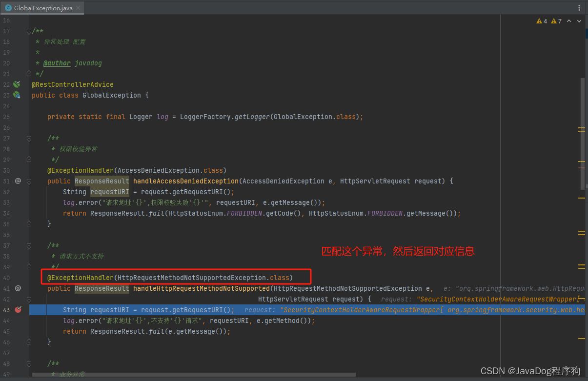Click fold marker at comment end on line 39

tap(29, 267)
